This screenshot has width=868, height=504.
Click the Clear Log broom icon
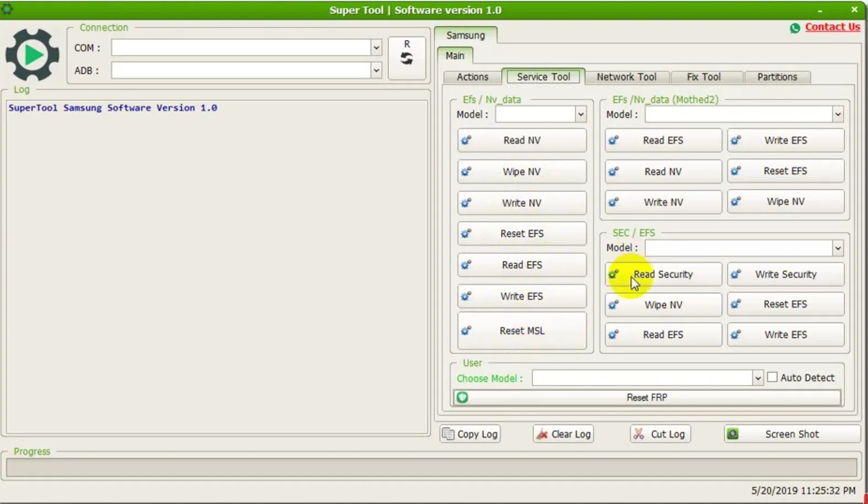pyautogui.click(x=542, y=434)
